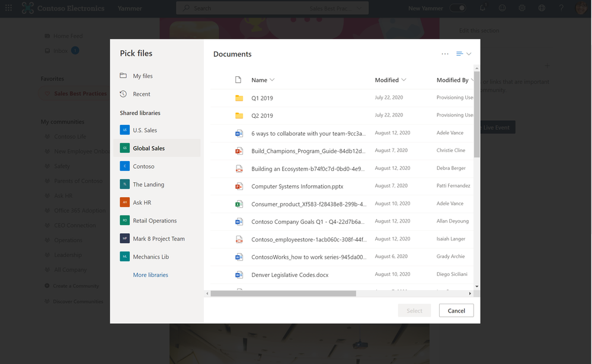Open the Q1 2019 folder name
This screenshot has width=592, height=364.
click(262, 98)
